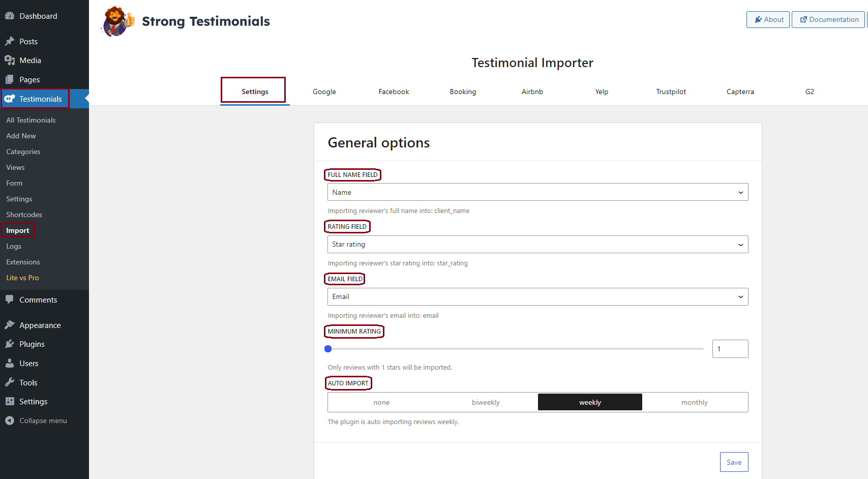Open All Testimonials submenu link
The width and height of the screenshot is (868, 479).
31,120
